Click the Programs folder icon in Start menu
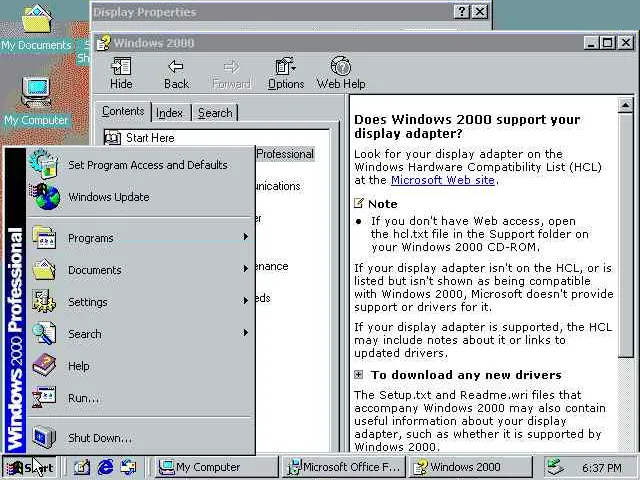The width and height of the screenshot is (640, 480). coord(44,237)
